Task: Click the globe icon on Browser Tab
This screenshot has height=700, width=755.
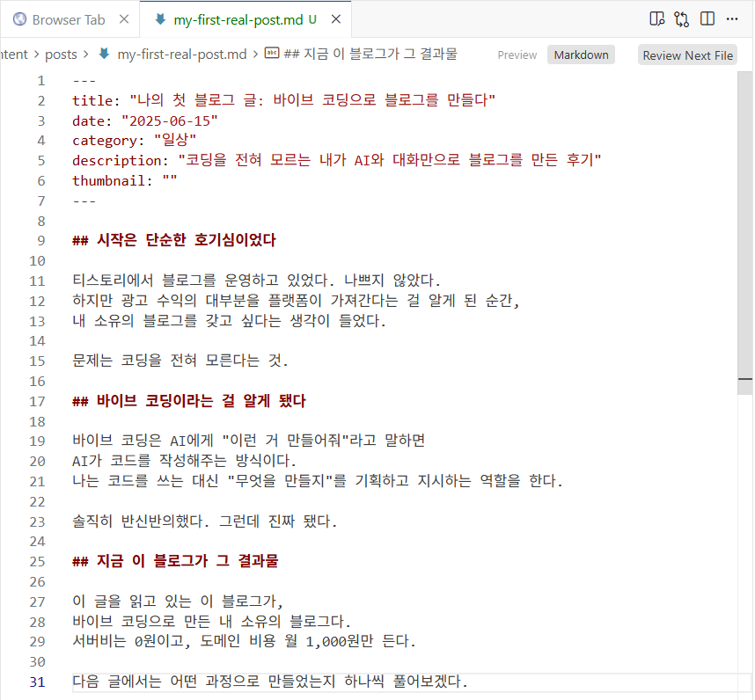Action: click(19, 18)
